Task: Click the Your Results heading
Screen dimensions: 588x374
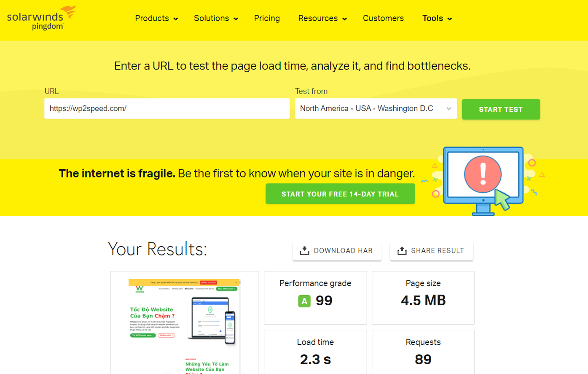Action: (x=157, y=249)
